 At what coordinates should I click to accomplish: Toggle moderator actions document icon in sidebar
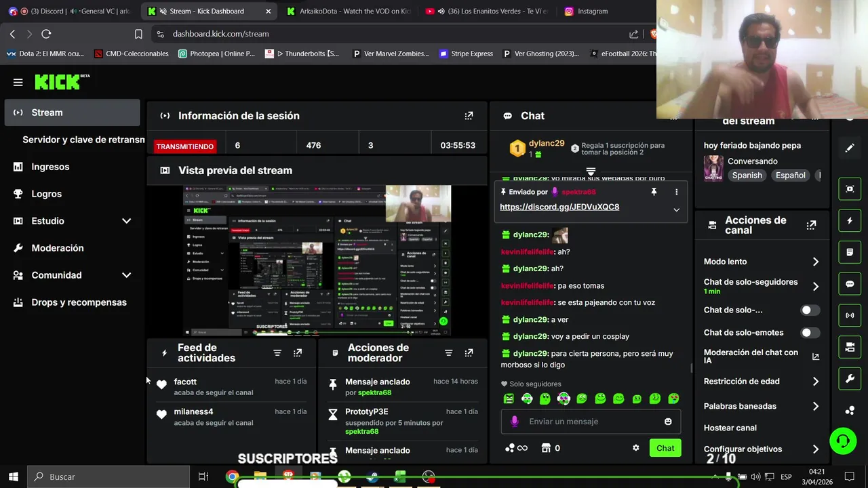tap(850, 252)
